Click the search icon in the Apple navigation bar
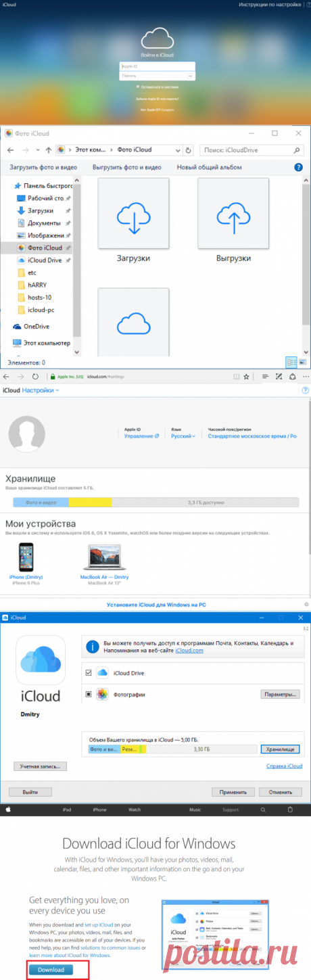The width and height of the screenshot is (311, 980). 264,809
